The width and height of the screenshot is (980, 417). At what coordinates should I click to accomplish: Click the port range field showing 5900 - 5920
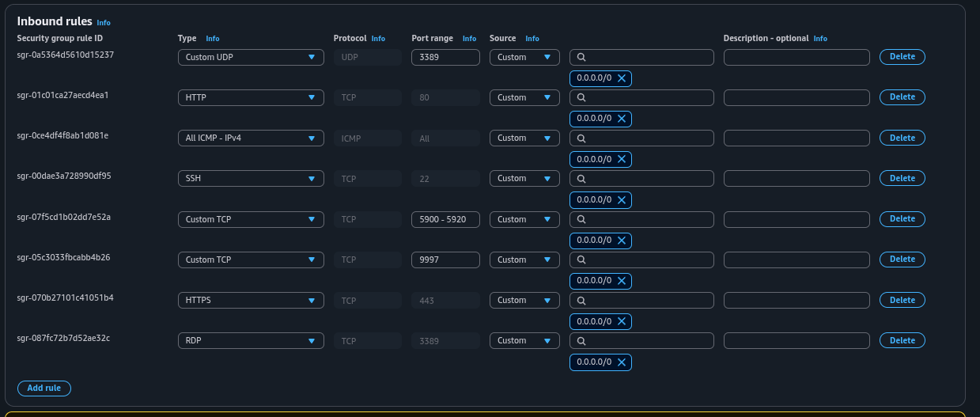pos(445,219)
